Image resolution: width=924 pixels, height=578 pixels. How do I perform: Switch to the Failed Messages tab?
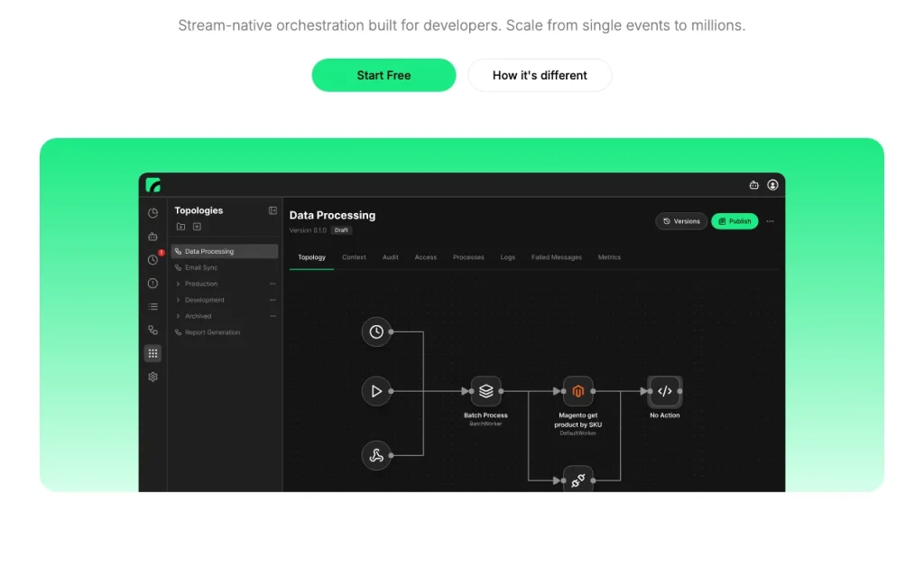pyautogui.click(x=556, y=257)
